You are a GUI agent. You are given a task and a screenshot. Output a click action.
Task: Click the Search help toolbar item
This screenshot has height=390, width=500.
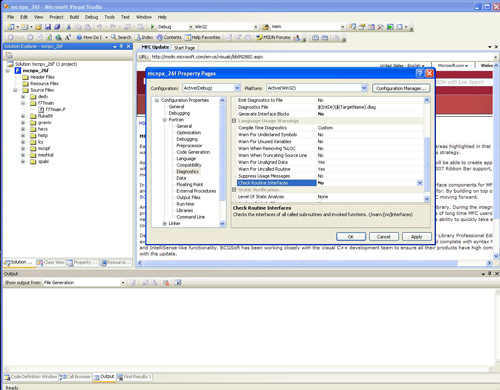tap(121, 37)
